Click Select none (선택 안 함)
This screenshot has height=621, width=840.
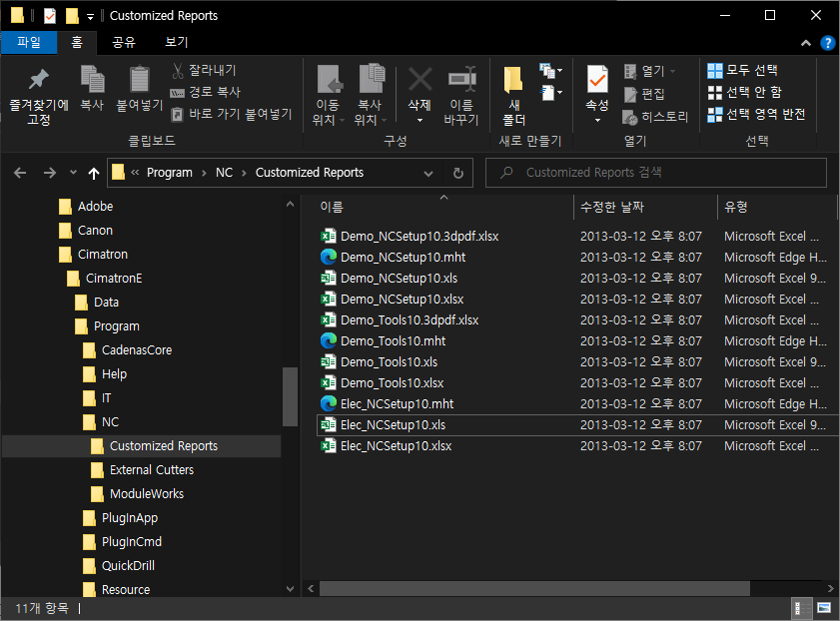point(745,93)
